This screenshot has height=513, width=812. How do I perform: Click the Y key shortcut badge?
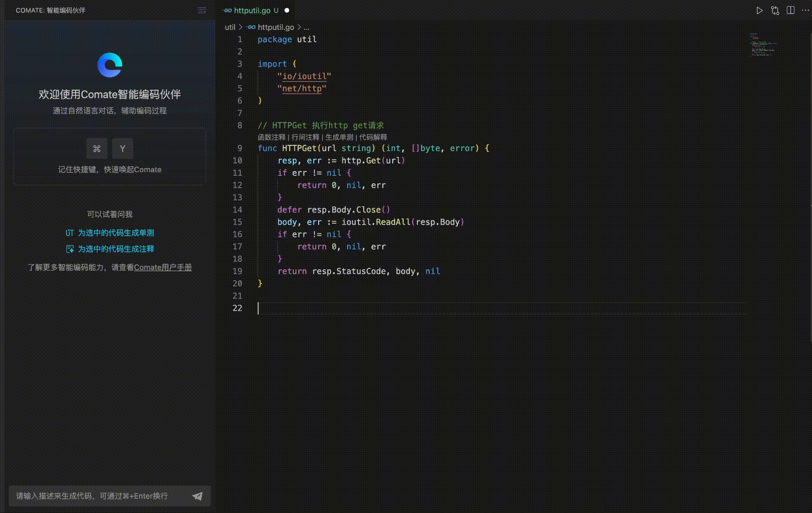pyautogui.click(x=123, y=149)
